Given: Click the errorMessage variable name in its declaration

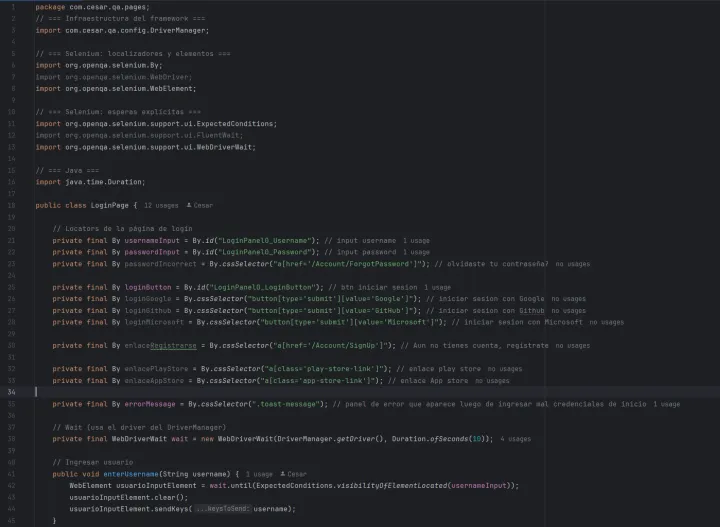Looking at the screenshot, I should click(150, 404).
